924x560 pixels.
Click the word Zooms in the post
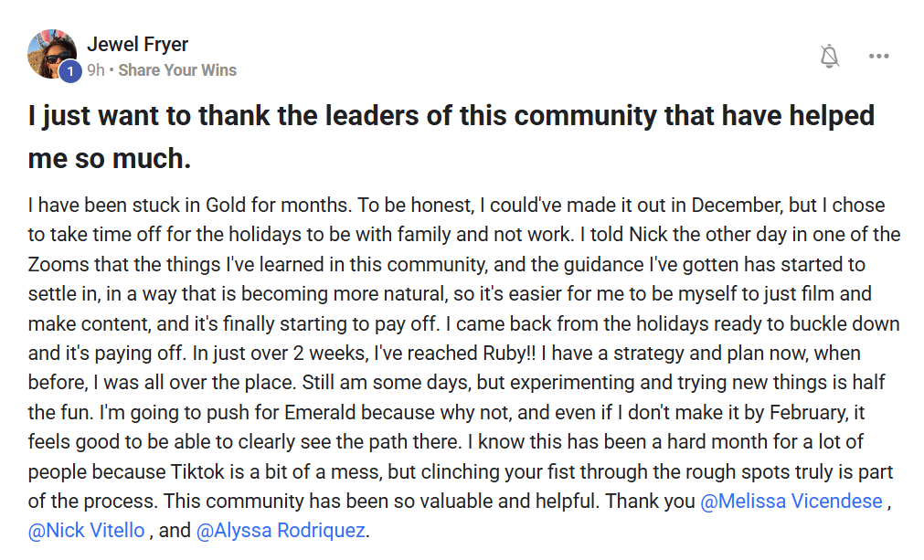pyautogui.click(x=58, y=264)
